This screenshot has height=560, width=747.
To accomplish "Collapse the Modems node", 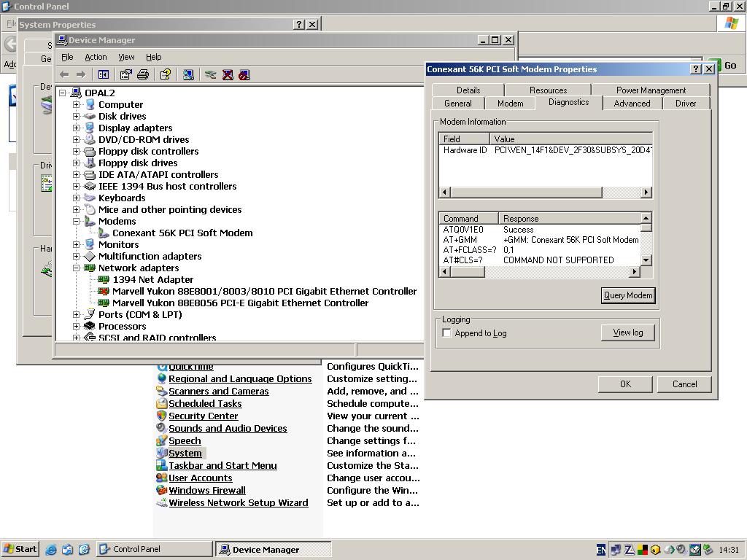I will tap(76, 222).
